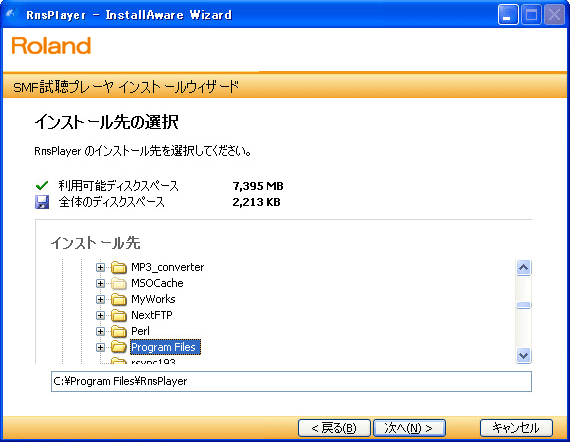Go back with 戻る(B) button
Viewport: 570px width, 442px height.
pos(334,428)
